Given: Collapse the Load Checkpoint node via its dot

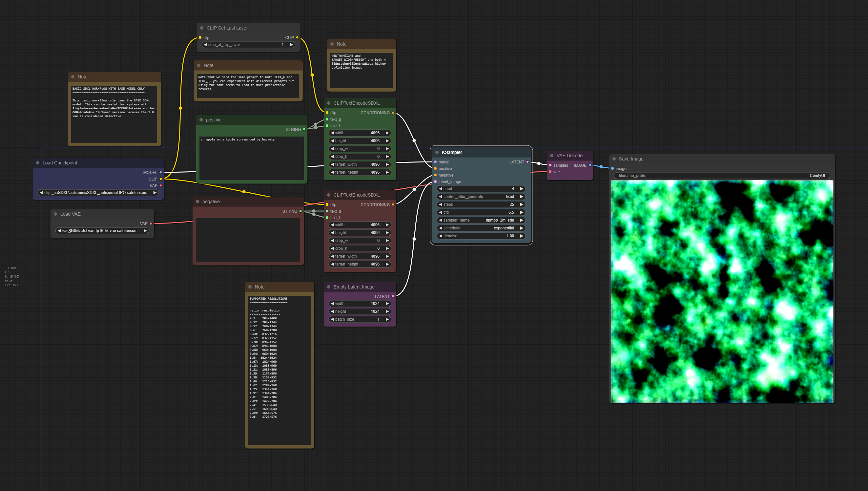Looking at the screenshot, I should [38, 163].
